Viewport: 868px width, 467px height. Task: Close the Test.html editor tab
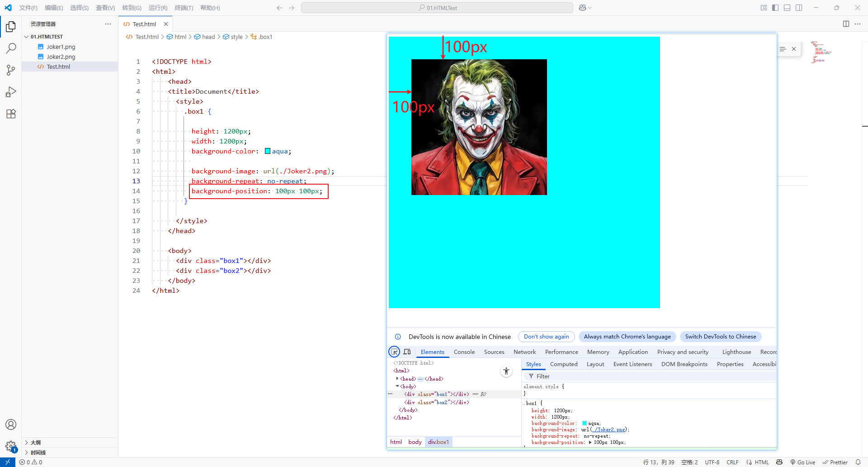[166, 24]
